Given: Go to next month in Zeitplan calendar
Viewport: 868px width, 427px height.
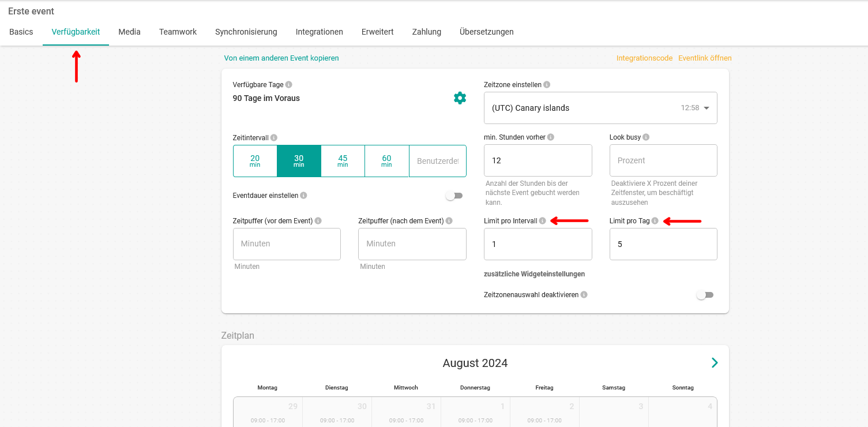Looking at the screenshot, I should tap(715, 362).
